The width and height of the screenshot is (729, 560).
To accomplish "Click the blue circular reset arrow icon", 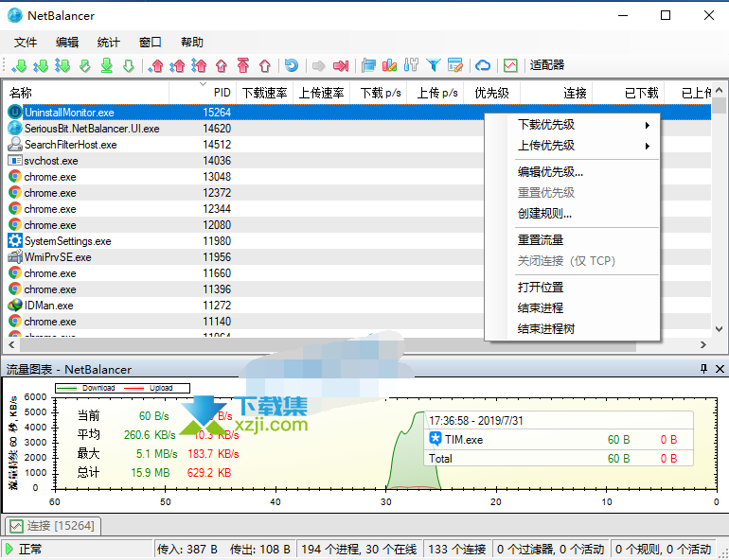I will coord(292,65).
